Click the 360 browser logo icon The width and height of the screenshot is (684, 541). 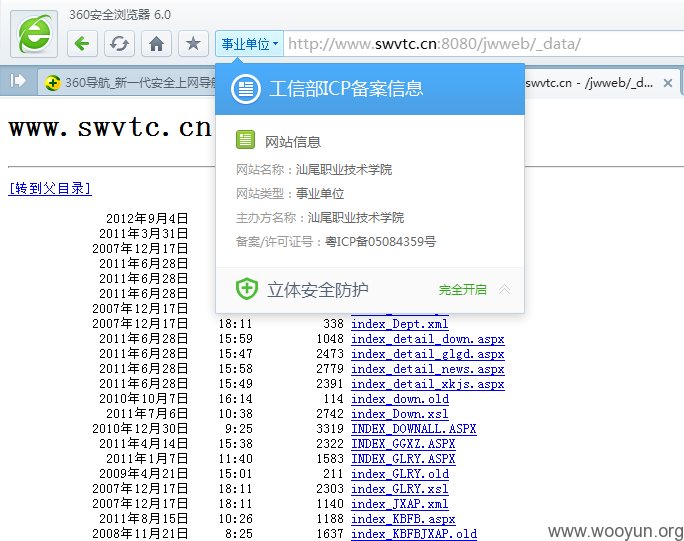[x=34, y=34]
